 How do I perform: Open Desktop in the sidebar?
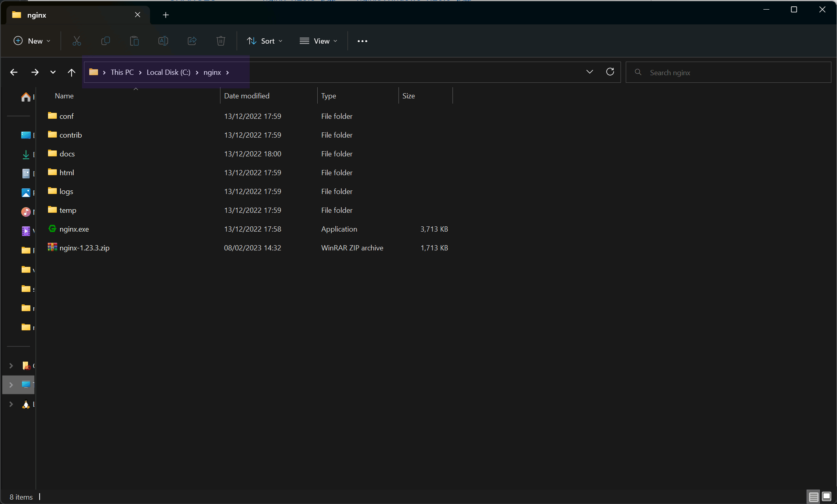tap(26, 135)
